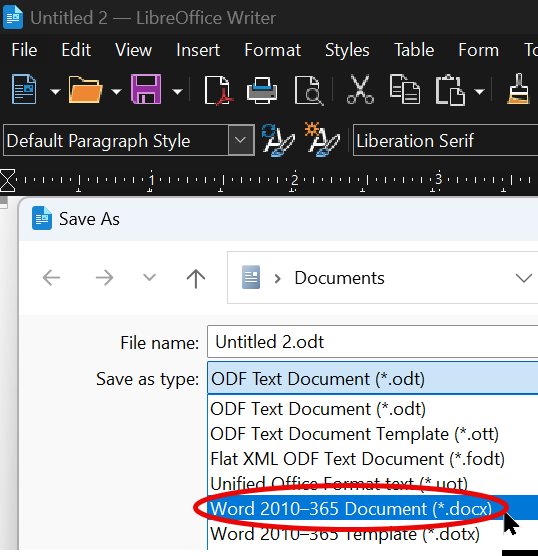Select Clone Formatting paintbrush icon
The height and width of the screenshot is (556, 538).
(518, 89)
